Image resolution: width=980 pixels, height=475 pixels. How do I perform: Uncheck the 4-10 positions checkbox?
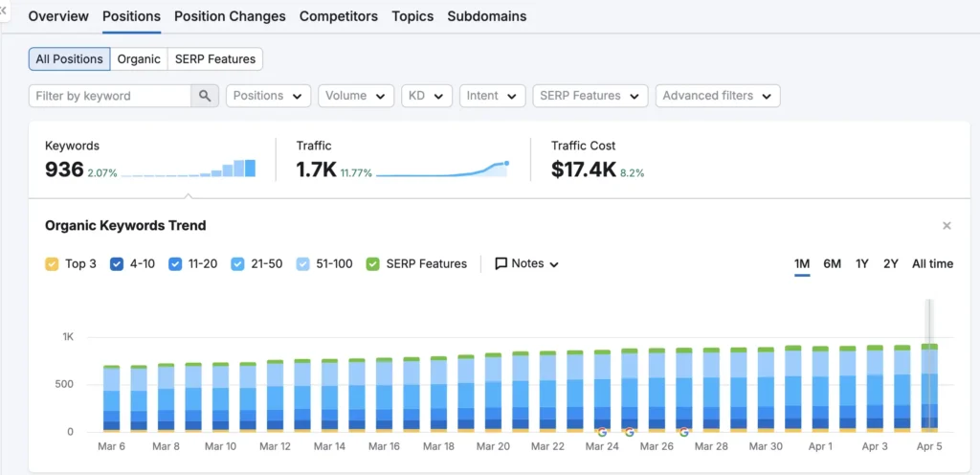click(117, 263)
